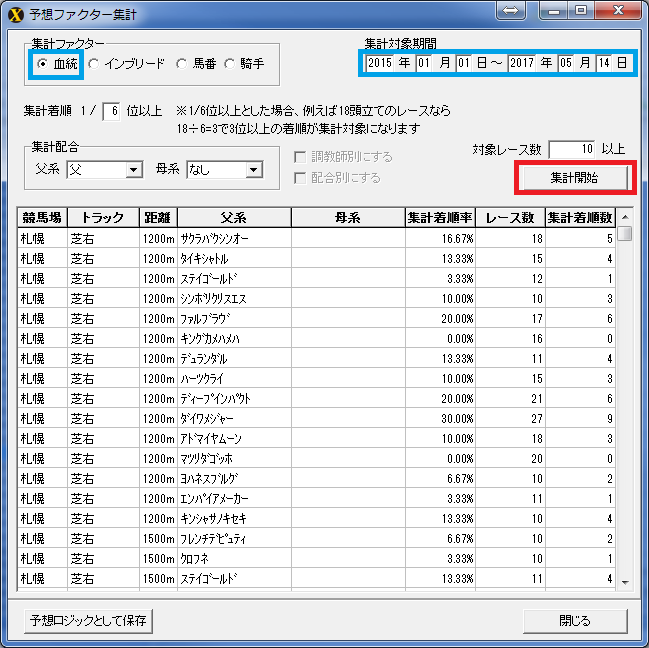Screen dimensions: 649x648
Task: Select the クロフネ row
Action: [x=316, y=559]
